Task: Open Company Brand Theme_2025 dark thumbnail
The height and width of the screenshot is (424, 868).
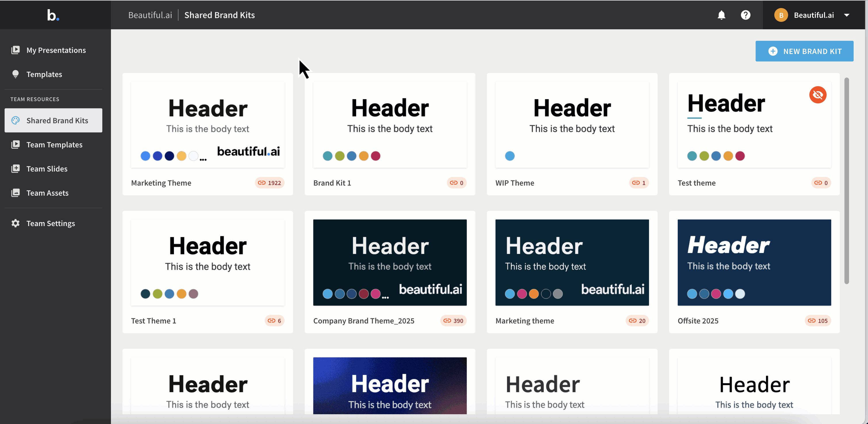Action: coord(390,263)
